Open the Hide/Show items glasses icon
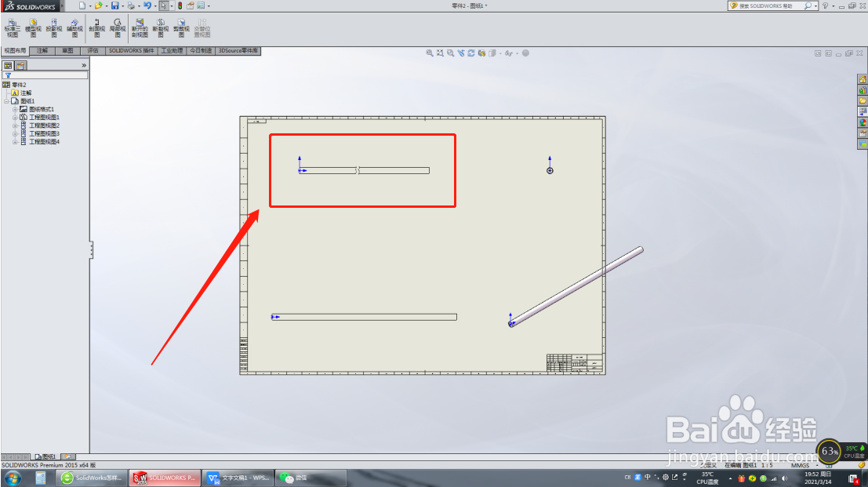The height and width of the screenshot is (487, 868). [x=508, y=53]
